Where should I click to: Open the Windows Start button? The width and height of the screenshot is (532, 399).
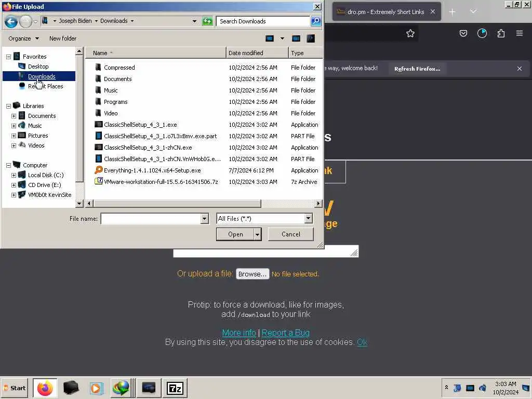[x=14, y=388]
